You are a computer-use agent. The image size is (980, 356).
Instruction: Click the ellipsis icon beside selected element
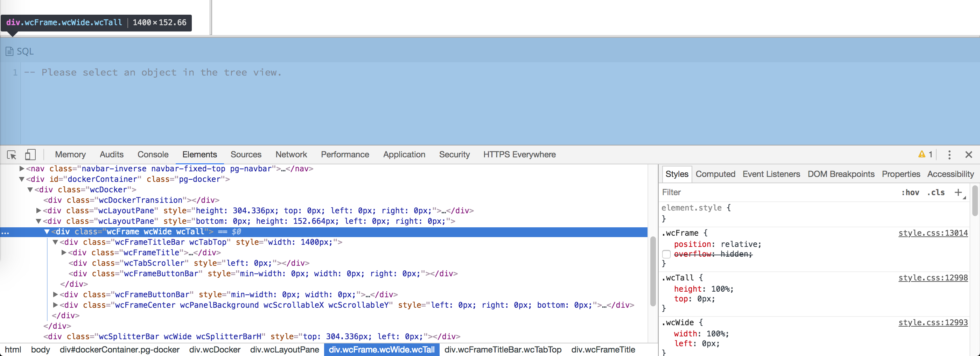5,232
